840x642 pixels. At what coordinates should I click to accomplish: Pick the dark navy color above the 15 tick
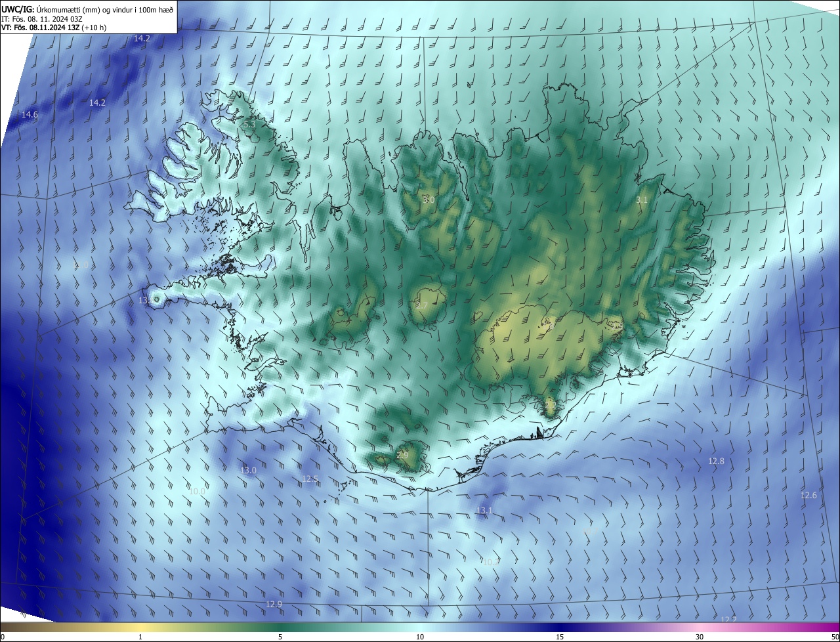(x=560, y=627)
